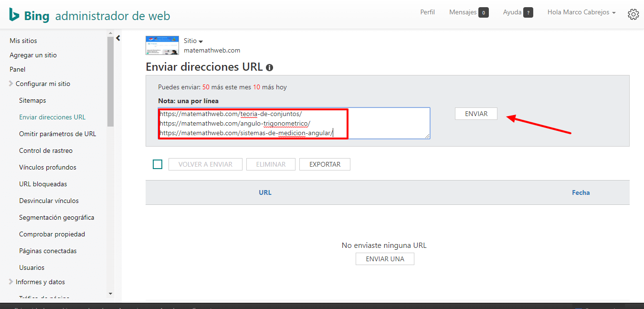This screenshot has width=644, height=309.
Task: Open Omitir parámetros de URL
Action: coord(58,134)
